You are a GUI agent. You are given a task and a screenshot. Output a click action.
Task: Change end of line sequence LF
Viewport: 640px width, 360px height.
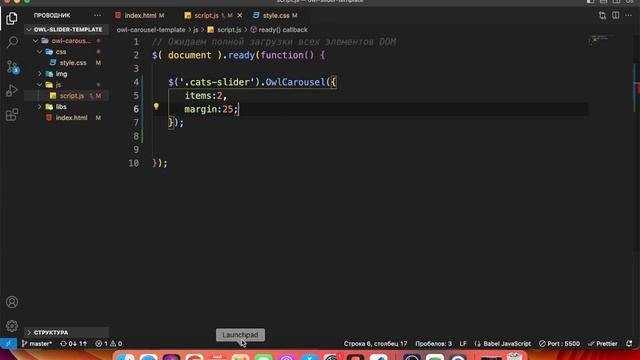(463, 344)
